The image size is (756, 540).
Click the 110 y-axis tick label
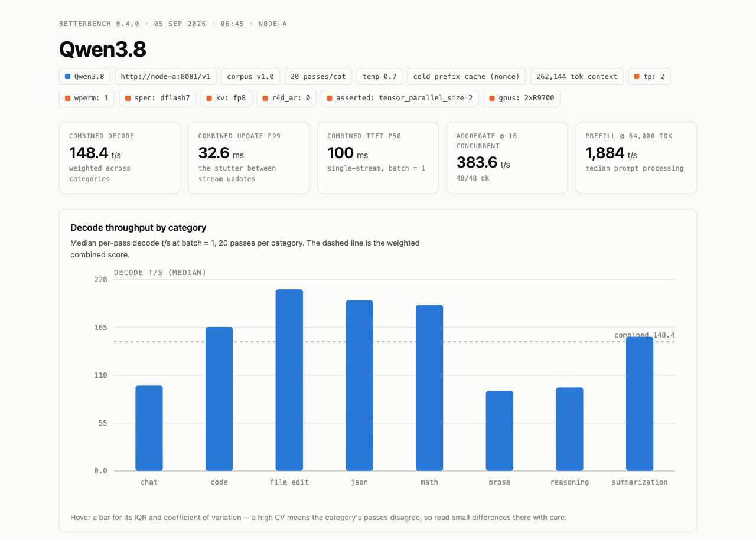pyautogui.click(x=101, y=375)
